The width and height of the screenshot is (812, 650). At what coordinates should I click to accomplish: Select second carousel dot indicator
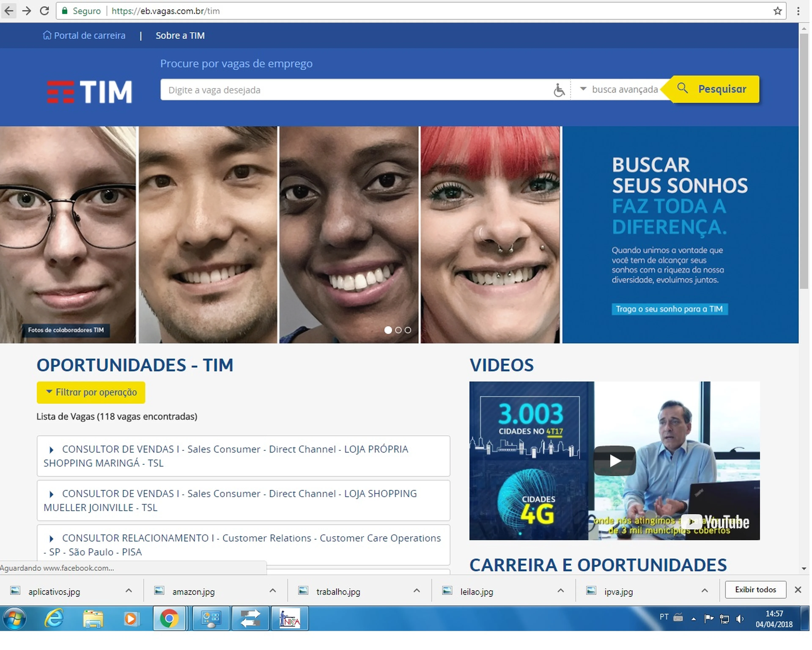pyautogui.click(x=398, y=330)
